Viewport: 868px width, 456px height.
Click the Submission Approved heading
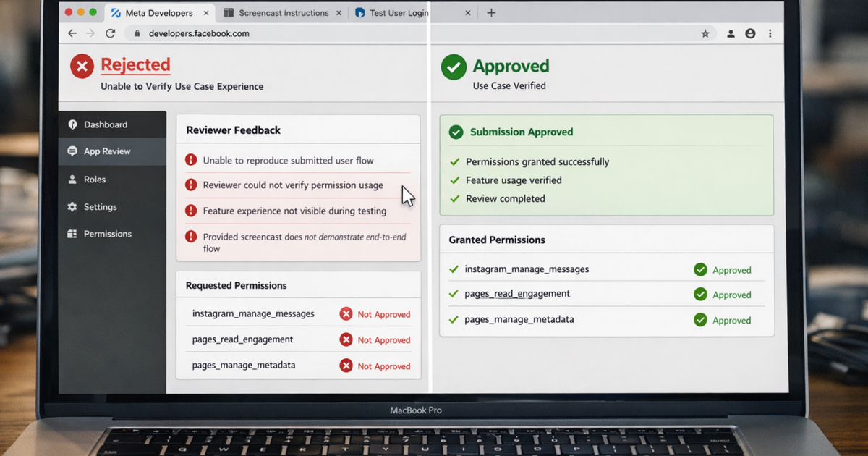click(522, 132)
